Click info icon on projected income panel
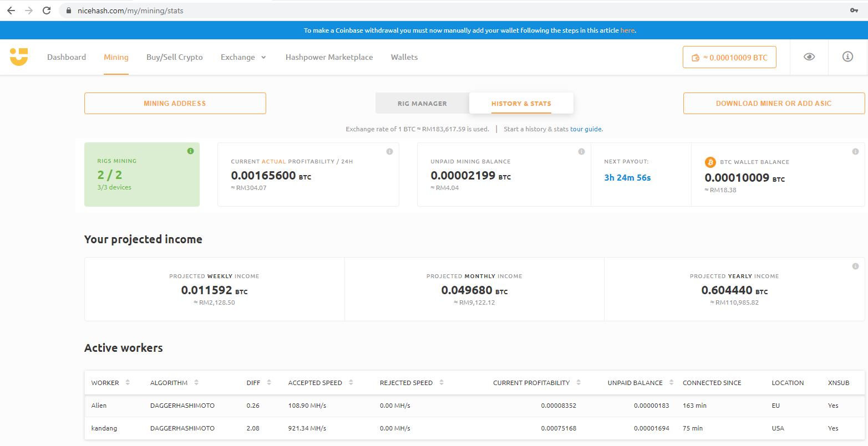This screenshot has width=868, height=446. [x=855, y=266]
